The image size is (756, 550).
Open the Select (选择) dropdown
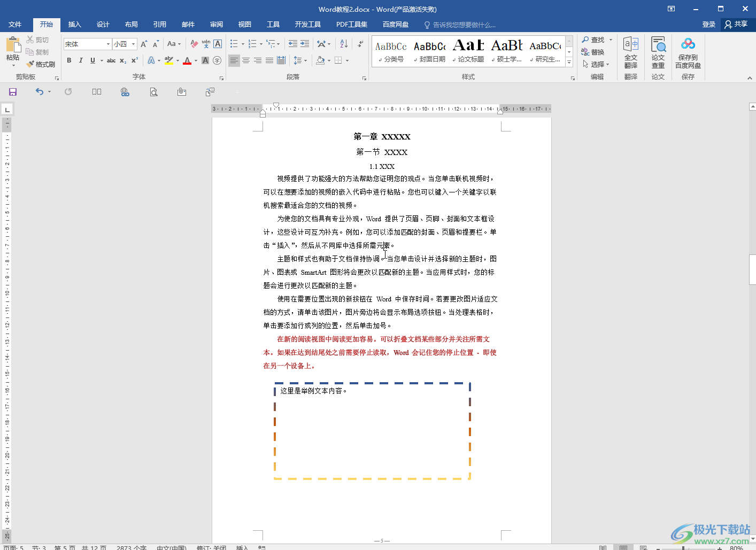[x=596, y=64]
